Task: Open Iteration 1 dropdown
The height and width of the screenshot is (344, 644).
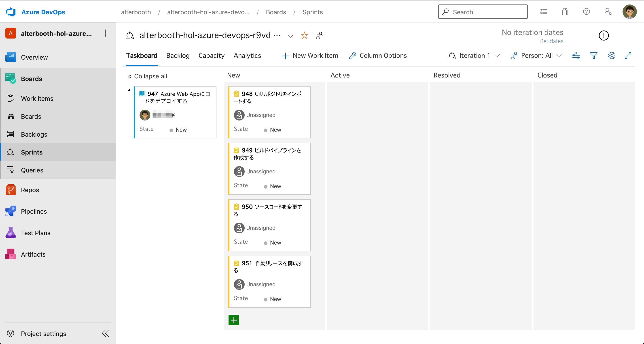Action: (474, 55)
